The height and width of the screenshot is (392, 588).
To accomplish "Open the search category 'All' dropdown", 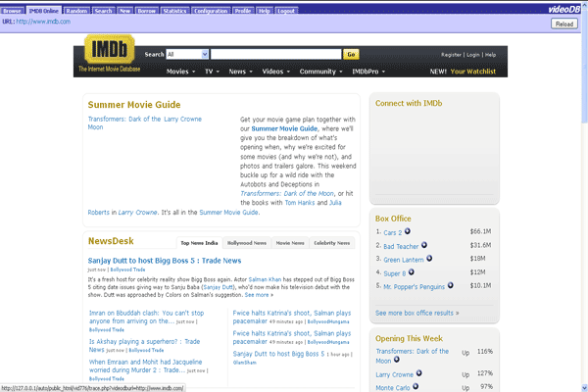I will [186, 55].
